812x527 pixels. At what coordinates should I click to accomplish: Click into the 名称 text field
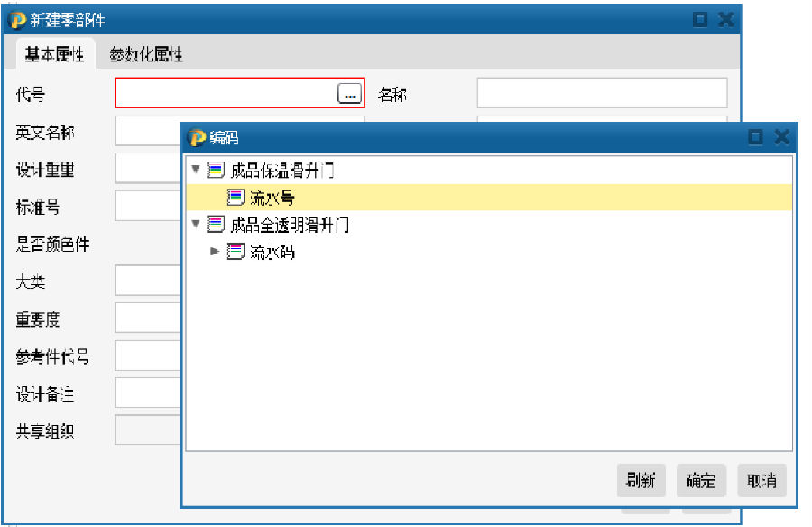coord(601,93)
